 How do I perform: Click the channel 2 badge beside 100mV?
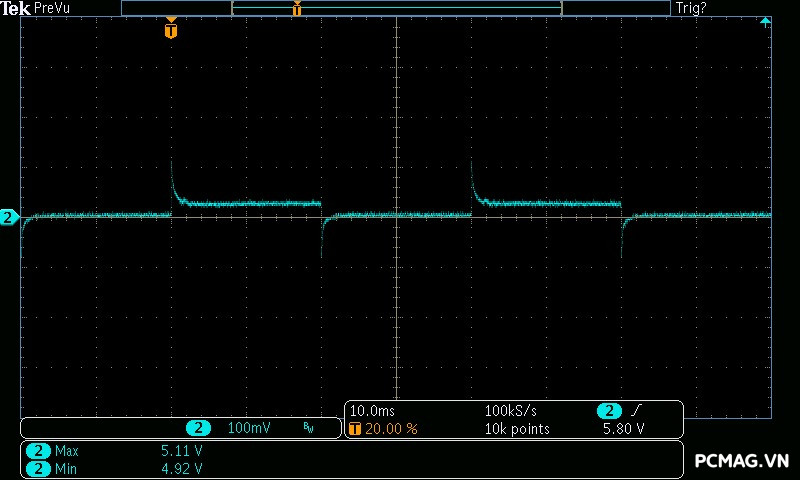tap(199, 428)
